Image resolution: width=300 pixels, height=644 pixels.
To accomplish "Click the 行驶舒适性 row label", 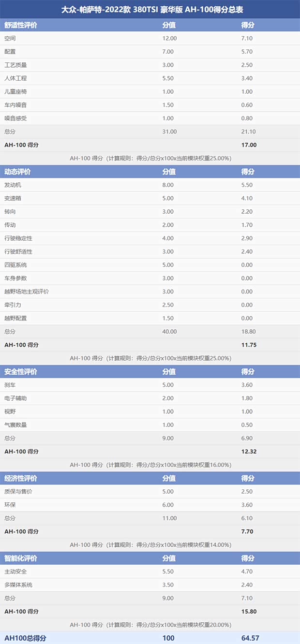I will (x=18, y=251).
